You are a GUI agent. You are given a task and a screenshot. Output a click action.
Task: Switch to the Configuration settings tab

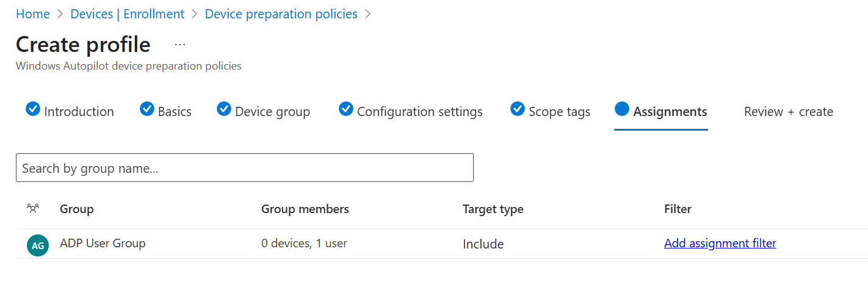click(x=419, y=112)
